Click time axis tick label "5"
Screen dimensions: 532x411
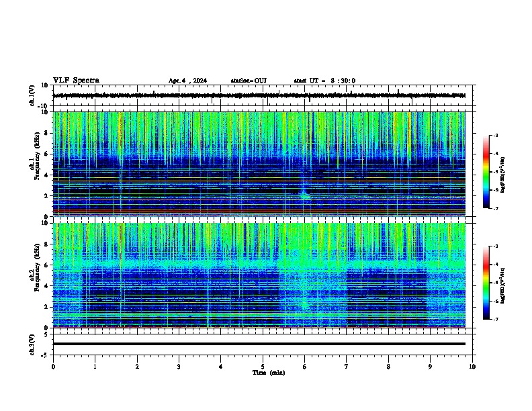[263, 367]
